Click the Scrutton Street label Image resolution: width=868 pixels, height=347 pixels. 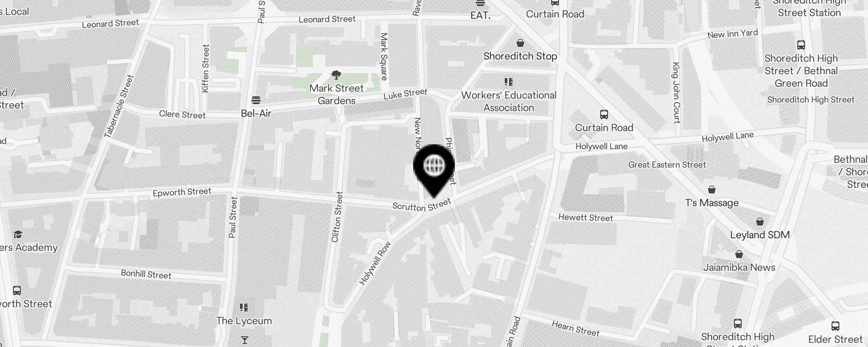[422, 205]
